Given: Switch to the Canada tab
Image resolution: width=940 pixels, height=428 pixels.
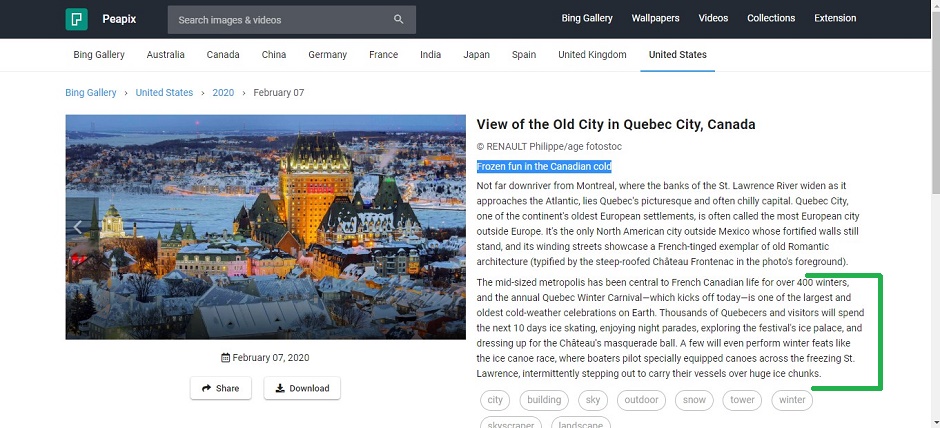Looking at the screenshot, I should click(223, 55).
